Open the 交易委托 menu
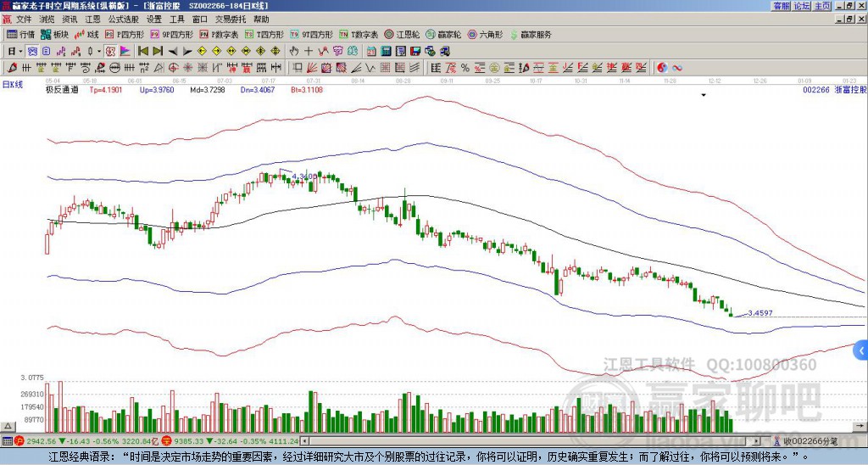 231,20
